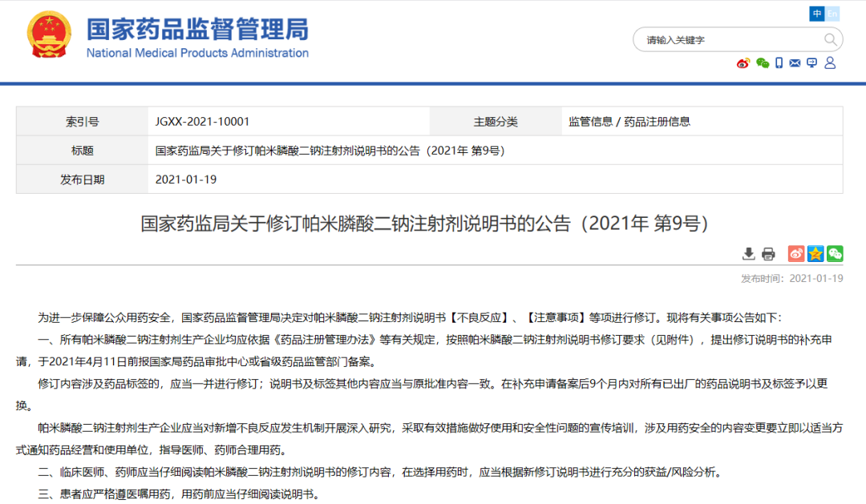Click the mobile phone icon in header
Screen dimensions: 866x504
tap(779, 63)
